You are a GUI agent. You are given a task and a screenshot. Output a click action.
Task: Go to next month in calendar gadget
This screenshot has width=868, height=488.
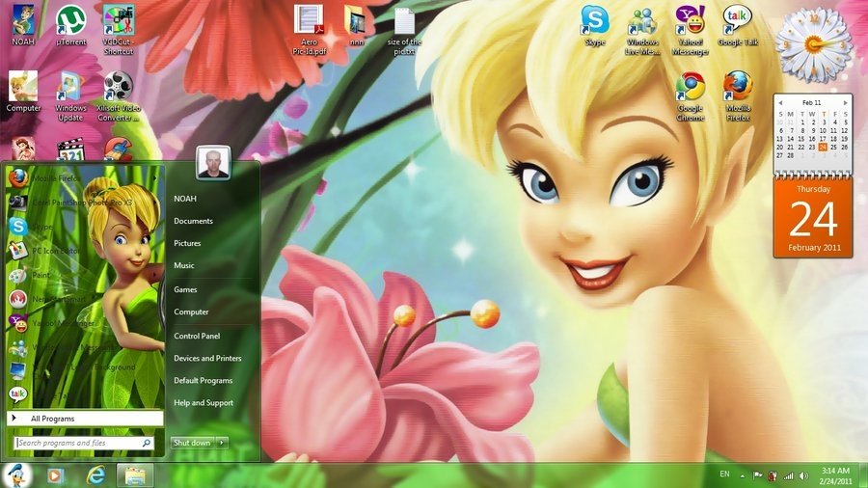click(845, 103)
